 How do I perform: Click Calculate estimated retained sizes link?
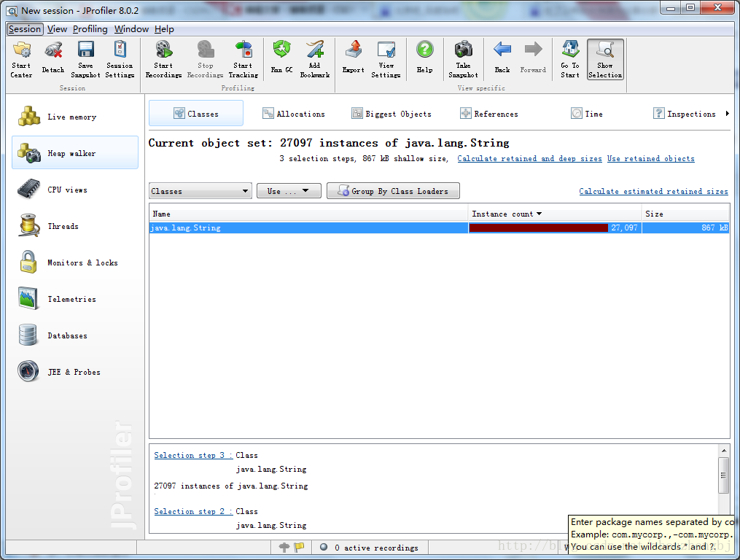pos(654,191)
